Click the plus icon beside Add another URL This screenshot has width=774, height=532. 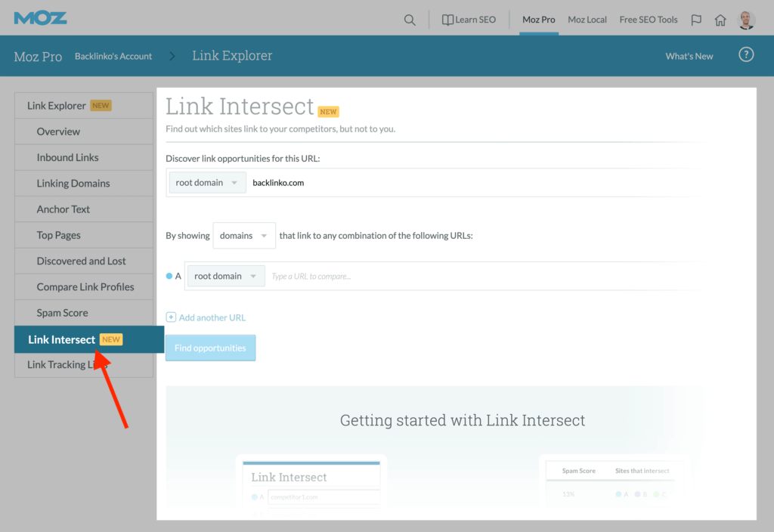coord(171,317)
